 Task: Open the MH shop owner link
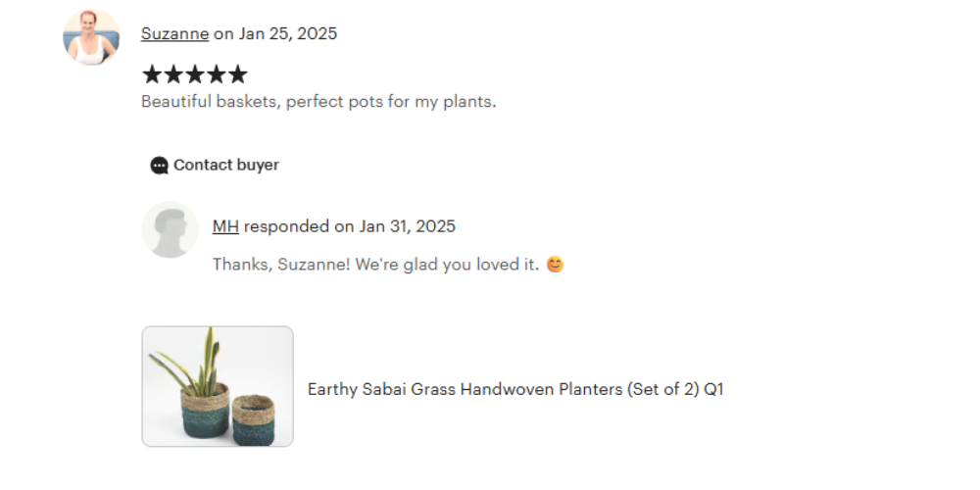[225, 226]
